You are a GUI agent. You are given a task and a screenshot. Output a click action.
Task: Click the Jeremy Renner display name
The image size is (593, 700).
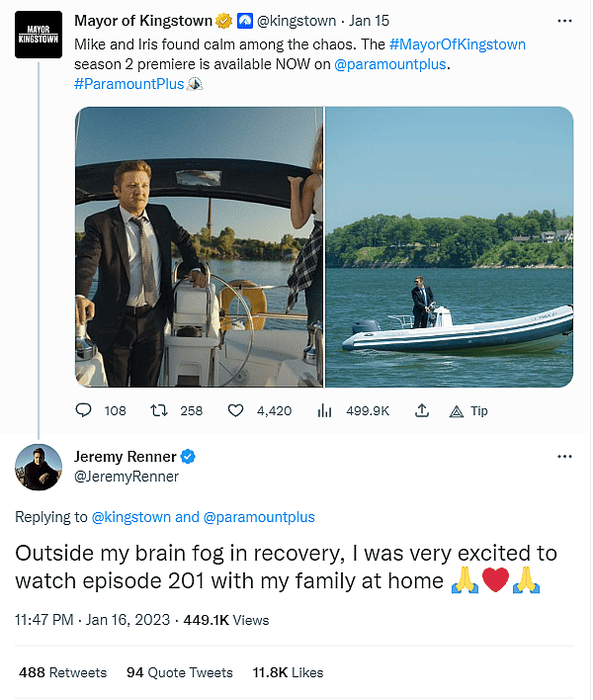click(126, 457)
